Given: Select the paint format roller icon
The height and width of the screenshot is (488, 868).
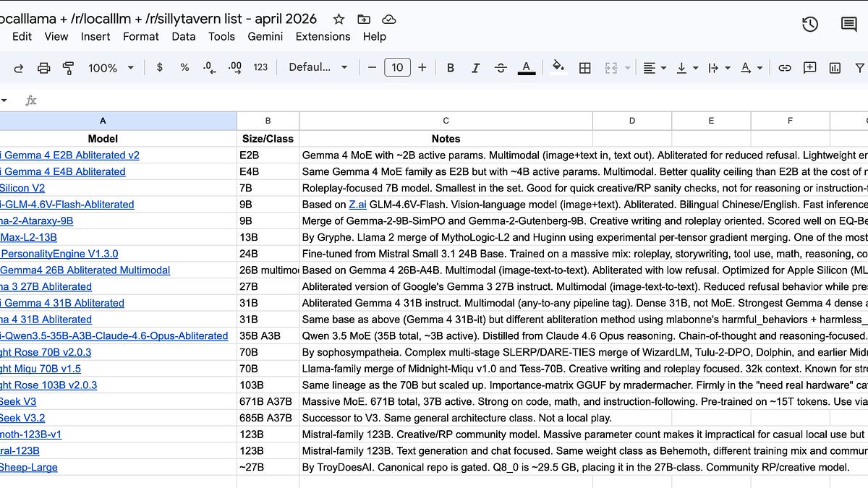Looking at the screenshot, I should 69,67.
